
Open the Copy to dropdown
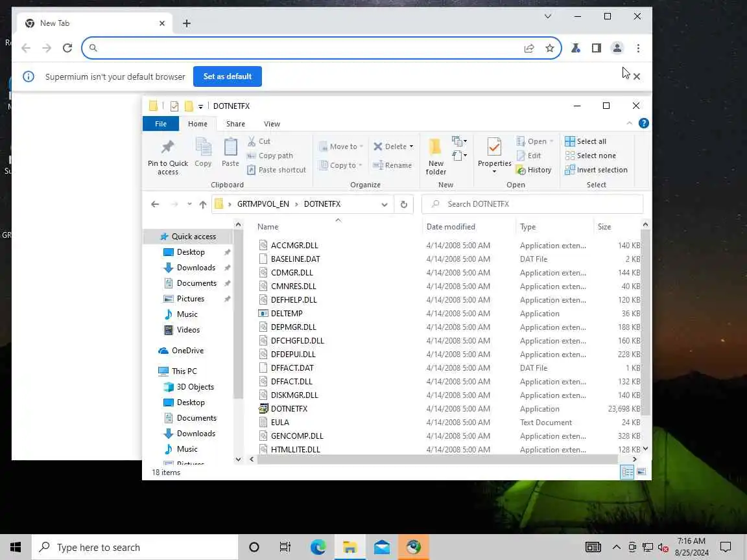point(341,165)
